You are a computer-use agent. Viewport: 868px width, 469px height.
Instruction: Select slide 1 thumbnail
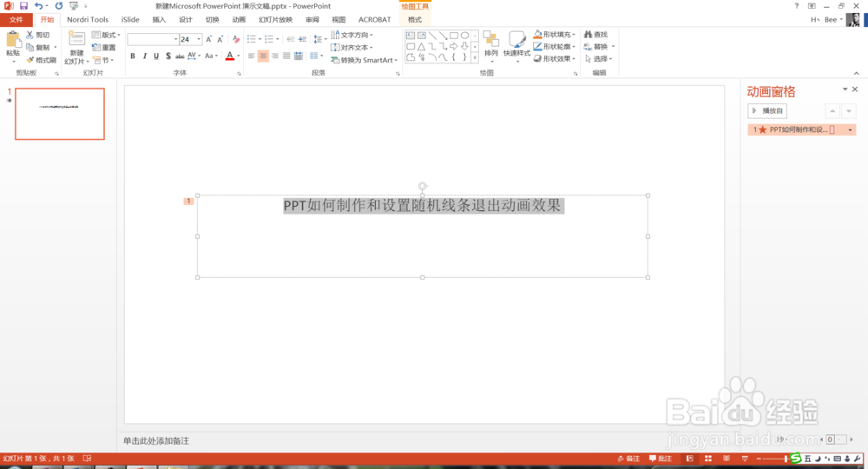click(x=60, y=114)
